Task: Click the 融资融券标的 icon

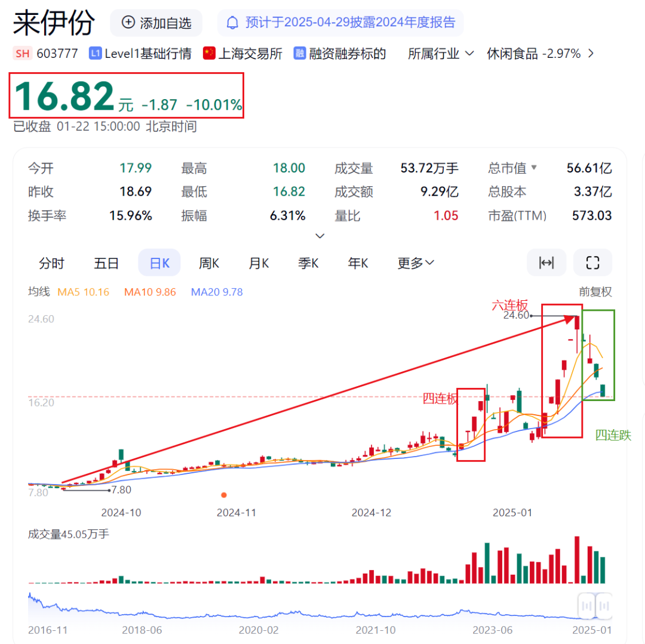Action: (x=299, y=54)
